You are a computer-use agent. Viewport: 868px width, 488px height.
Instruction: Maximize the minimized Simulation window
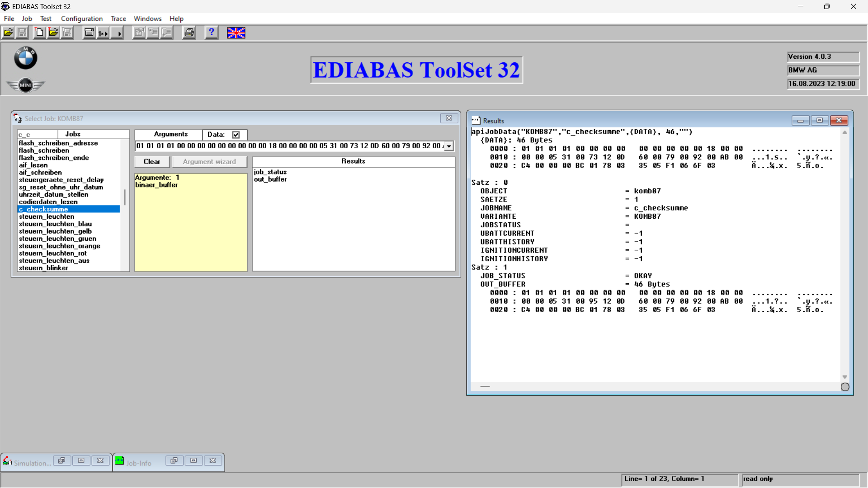(x=81, y=460)
